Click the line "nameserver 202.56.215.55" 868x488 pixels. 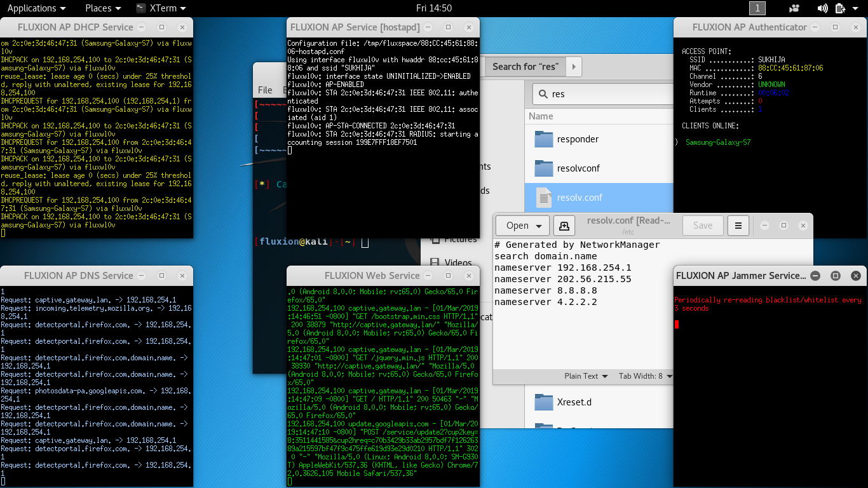[x=563, y=279]
